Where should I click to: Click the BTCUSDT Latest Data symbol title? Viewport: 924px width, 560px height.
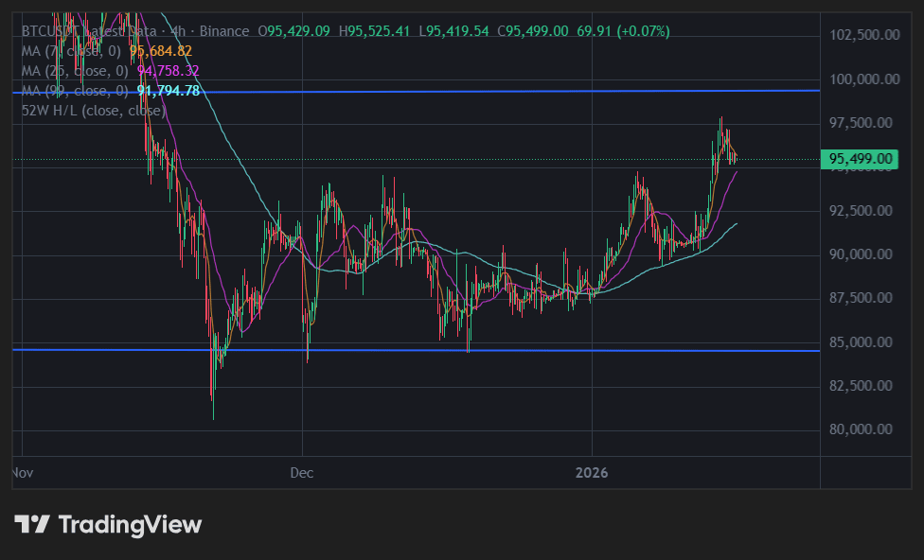pyautogui.click(x=89, y=31)
